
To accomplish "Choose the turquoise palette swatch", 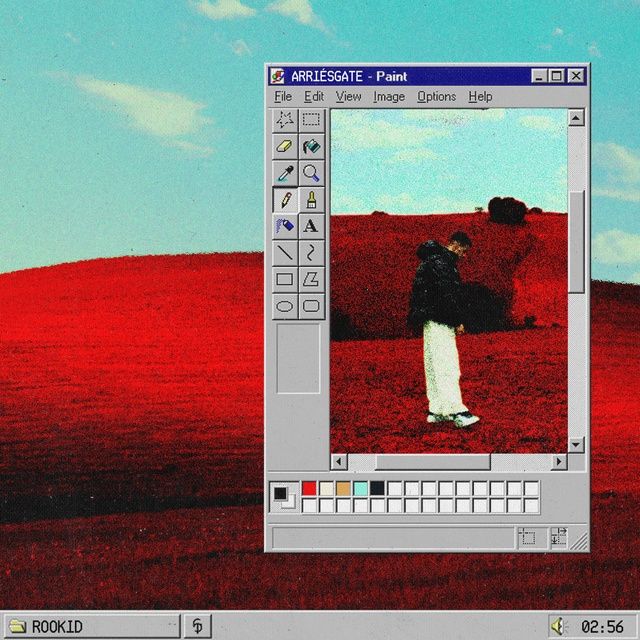I will 360,488.
